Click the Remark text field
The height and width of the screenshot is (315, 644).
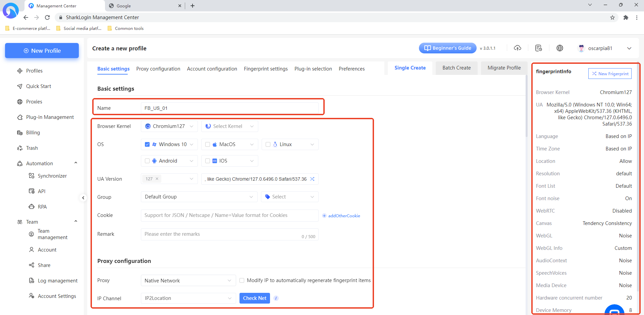pos(221,234)
